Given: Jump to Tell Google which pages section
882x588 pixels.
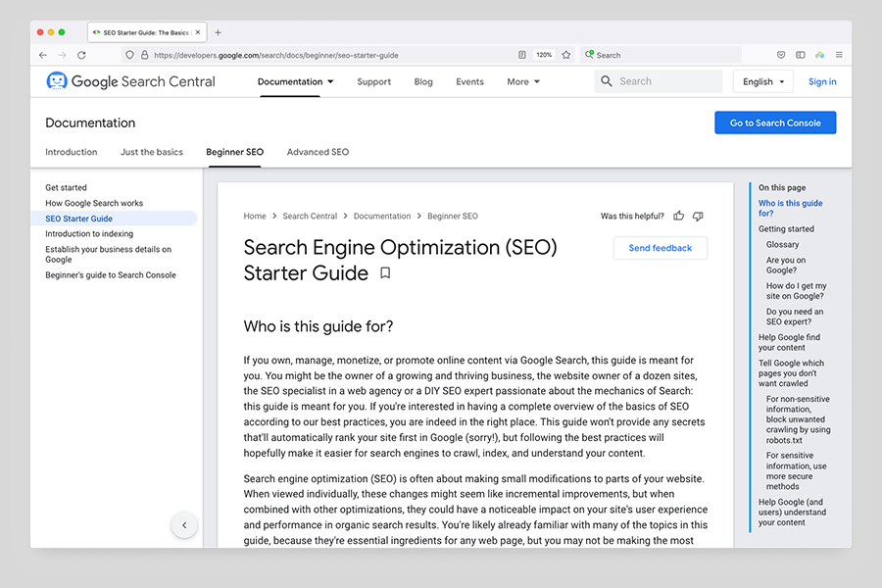Looking at the screenshot, I should tap(791, 373).
